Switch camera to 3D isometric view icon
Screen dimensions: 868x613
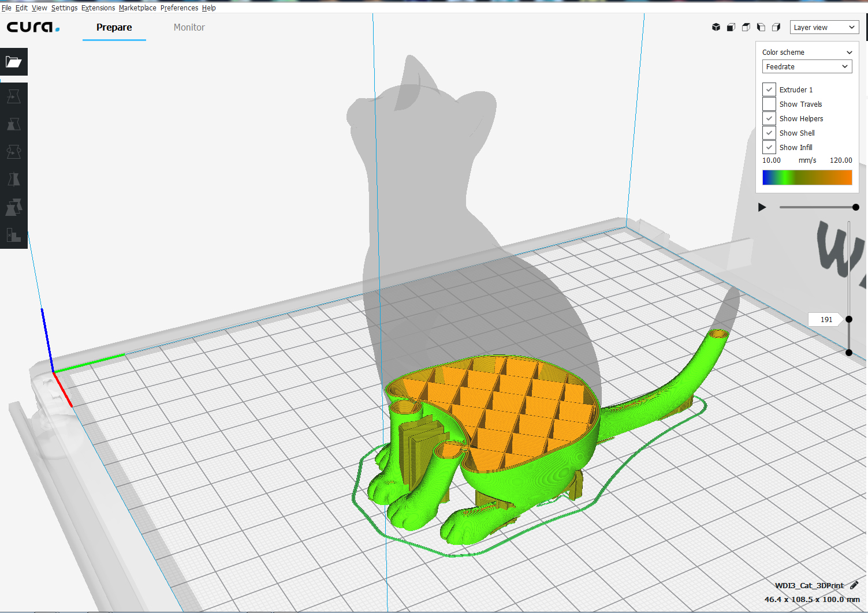coord(716,27)
